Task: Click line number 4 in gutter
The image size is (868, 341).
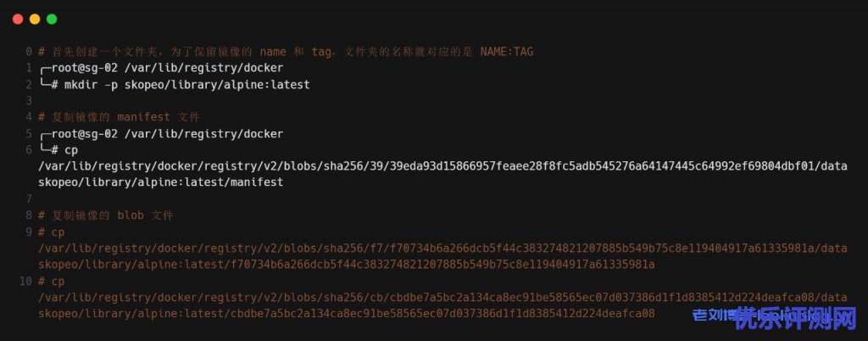Action: point(29,117)
